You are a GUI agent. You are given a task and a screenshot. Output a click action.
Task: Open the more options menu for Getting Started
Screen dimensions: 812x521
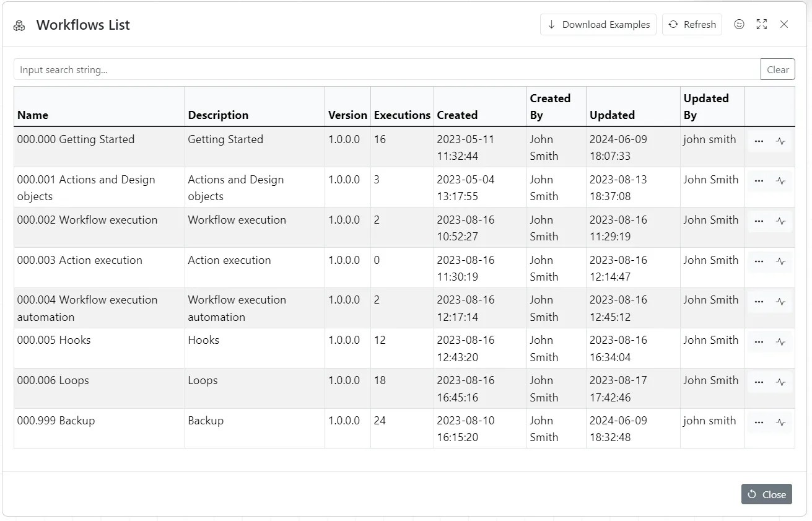(759, 141)
